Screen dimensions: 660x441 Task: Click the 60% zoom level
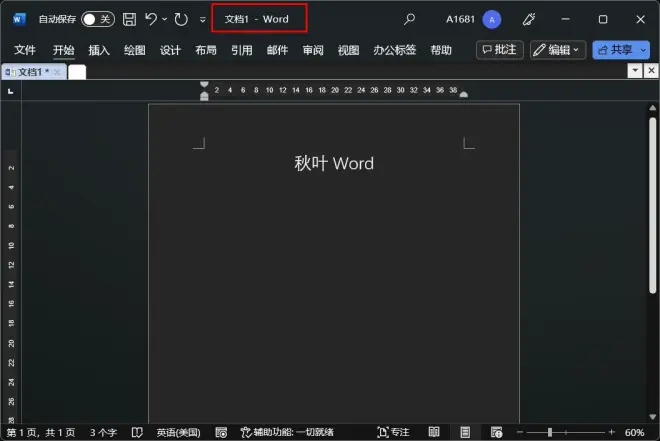(634, 432)
